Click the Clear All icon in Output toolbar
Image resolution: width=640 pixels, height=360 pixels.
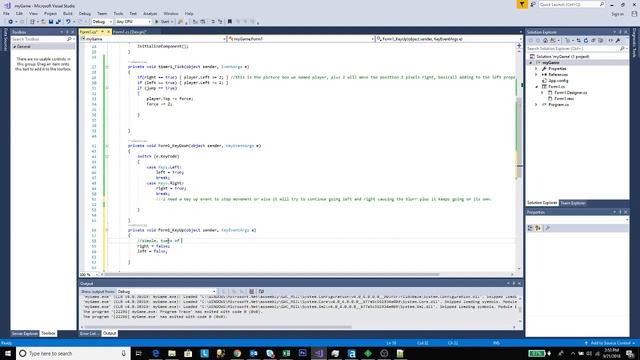pyautogui.click(x=251, y=291)
